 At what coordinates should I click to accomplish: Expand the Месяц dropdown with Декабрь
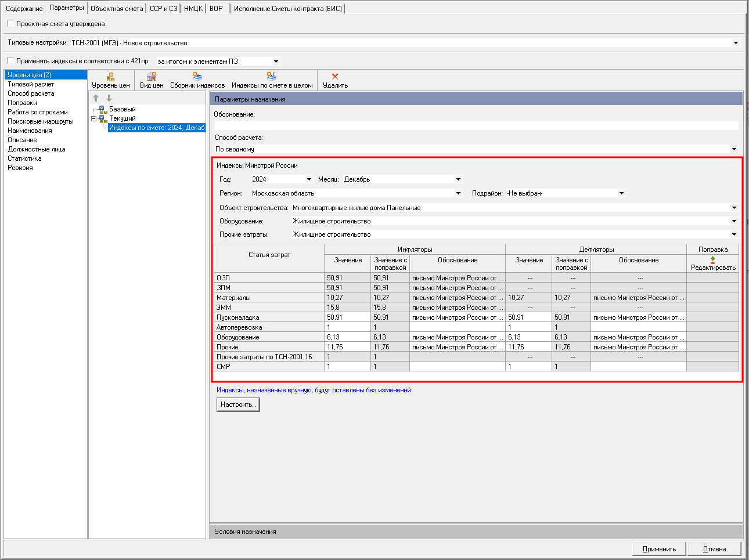tap(458, 179)
